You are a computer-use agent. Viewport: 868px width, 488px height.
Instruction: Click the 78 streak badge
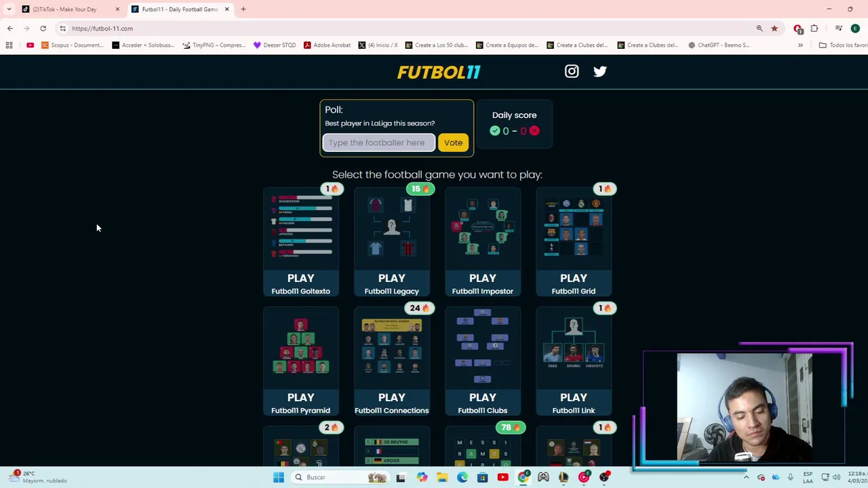[511, 427]
